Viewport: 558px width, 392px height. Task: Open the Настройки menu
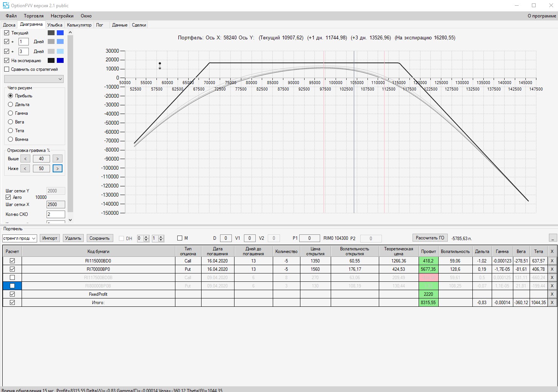coord(62,16)
